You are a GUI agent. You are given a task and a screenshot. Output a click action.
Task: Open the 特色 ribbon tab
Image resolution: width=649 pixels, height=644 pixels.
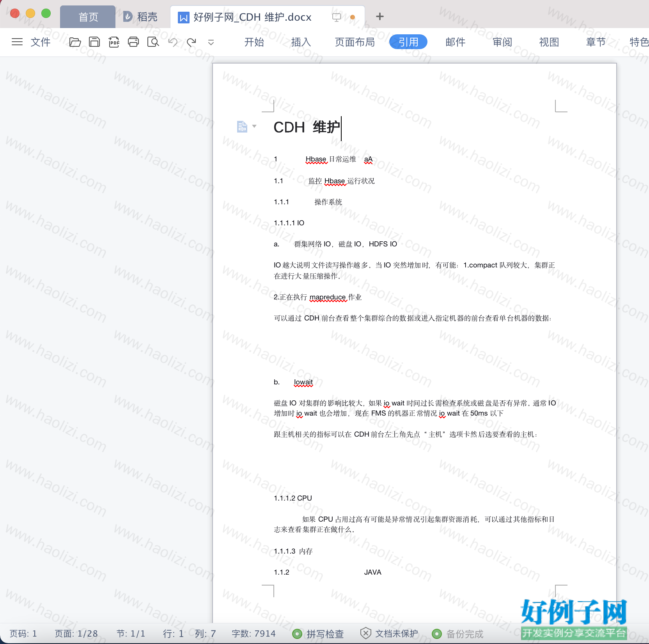point(639,42)
